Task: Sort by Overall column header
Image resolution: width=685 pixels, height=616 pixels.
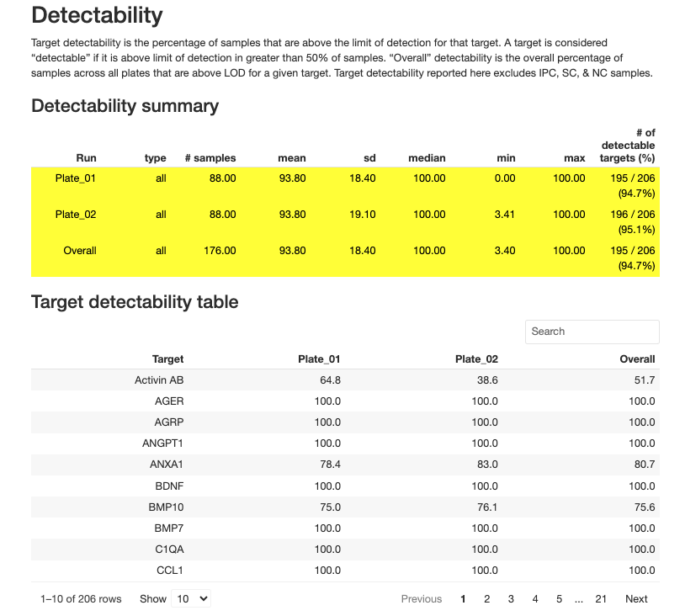Action: (637, 359)
